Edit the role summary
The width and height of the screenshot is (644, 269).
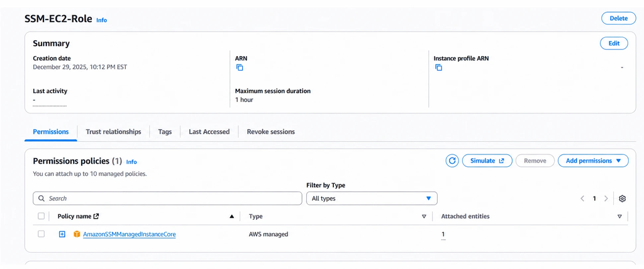point(614,43)
